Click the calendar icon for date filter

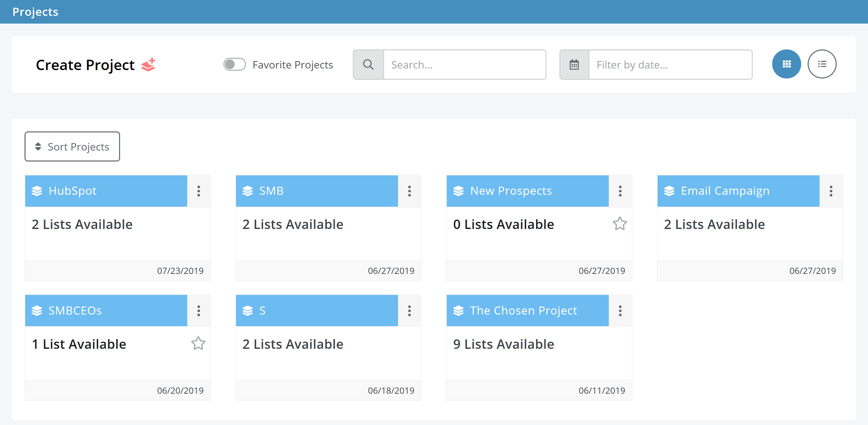click(574, 65)
